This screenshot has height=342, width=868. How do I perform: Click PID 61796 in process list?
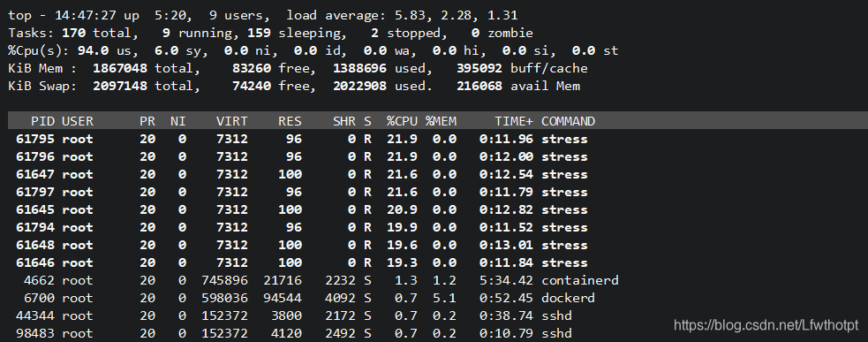coord(35,156)
